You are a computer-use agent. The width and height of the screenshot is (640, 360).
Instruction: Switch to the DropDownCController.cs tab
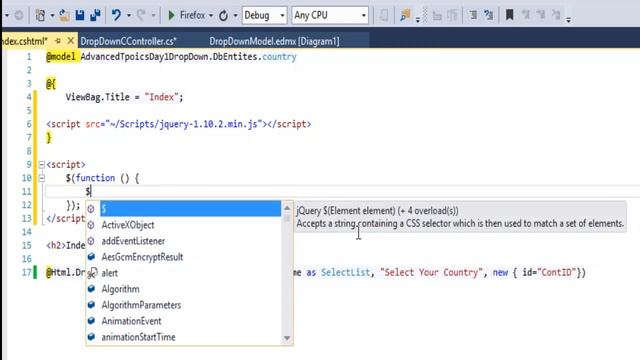click(x=129, y=41)
